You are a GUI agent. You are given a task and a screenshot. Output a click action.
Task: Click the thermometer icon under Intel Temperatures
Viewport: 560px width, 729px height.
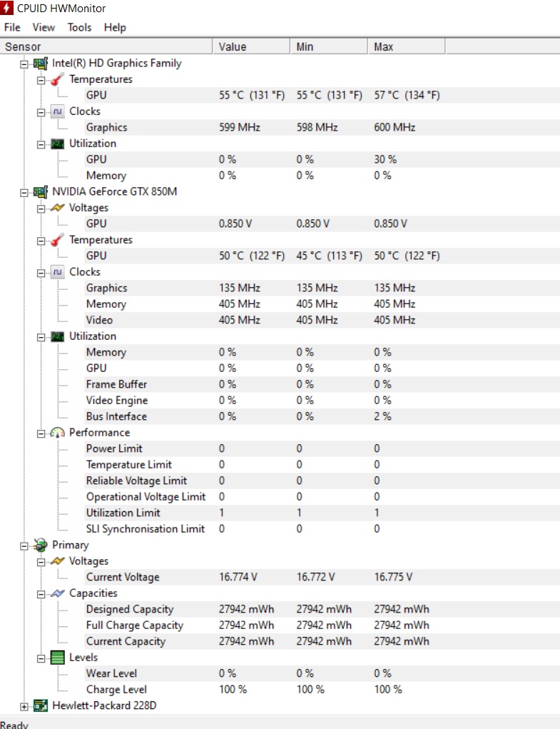57,79
